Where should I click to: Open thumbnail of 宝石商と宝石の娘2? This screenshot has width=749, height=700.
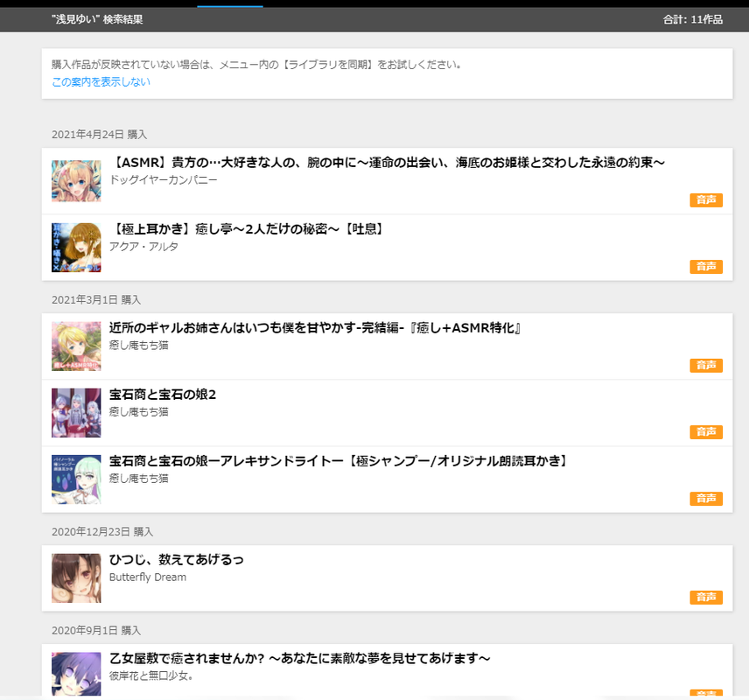(76, 413)
